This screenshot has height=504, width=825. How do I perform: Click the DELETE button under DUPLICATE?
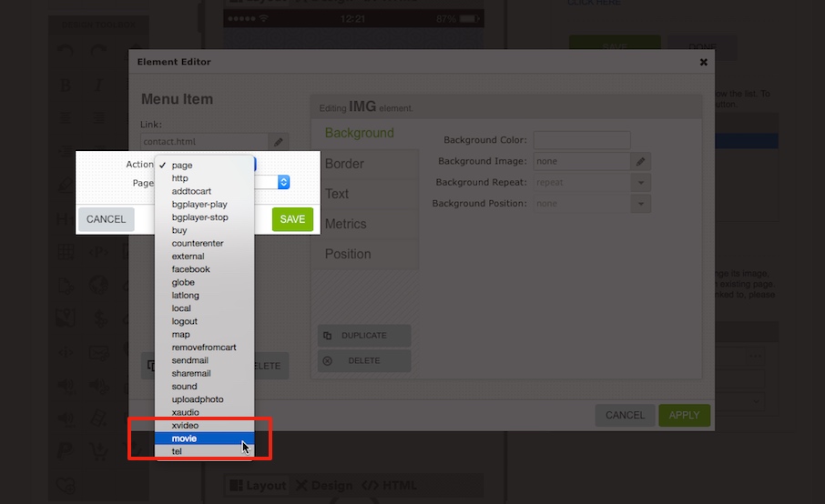point(364,360)
